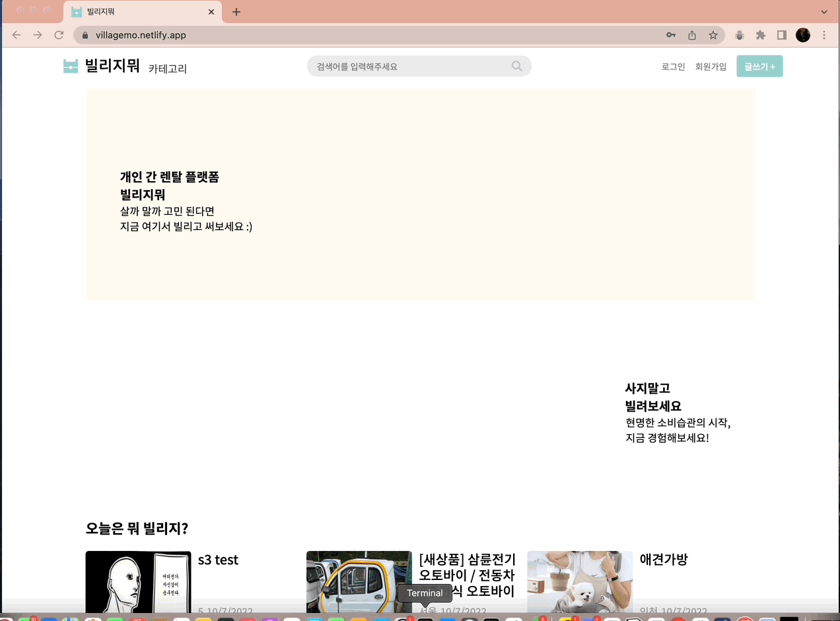Image resolution: width=840 pixels, height=621 pixels.
Task: Select the 빌리지뭐 browser tab
Action: pos(143,12)
